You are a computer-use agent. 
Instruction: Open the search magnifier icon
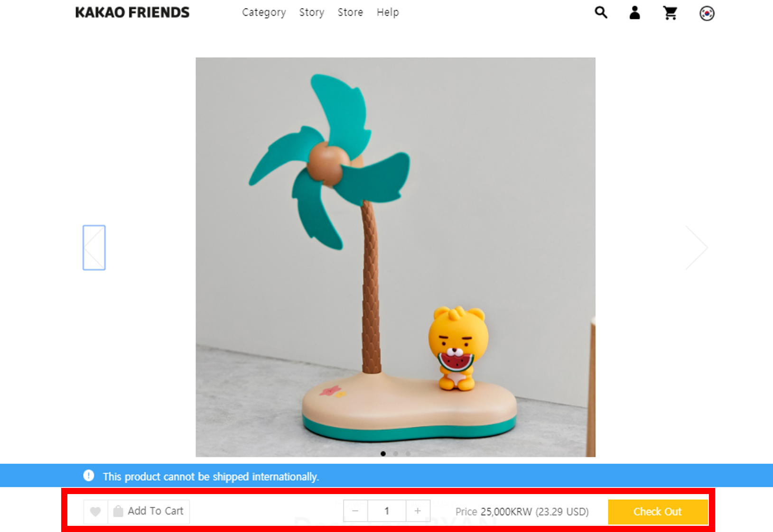pyautogui.click(x=601, y=12)
